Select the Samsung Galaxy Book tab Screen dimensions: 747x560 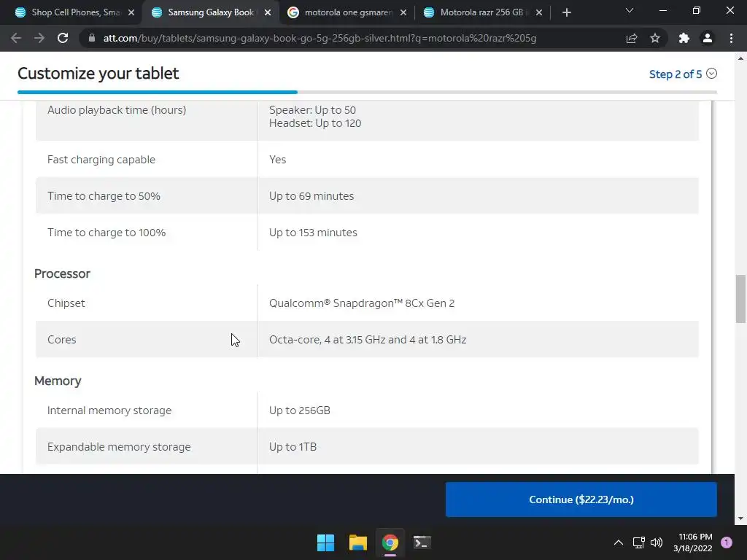pyautogui.click(x=209, y=12)
